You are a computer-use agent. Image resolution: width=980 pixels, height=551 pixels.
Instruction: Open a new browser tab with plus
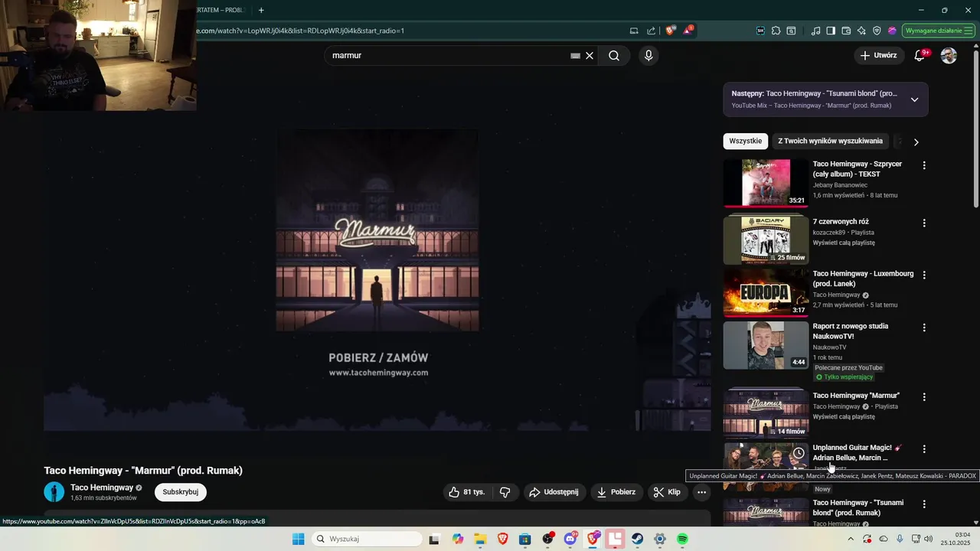[261, 10]
